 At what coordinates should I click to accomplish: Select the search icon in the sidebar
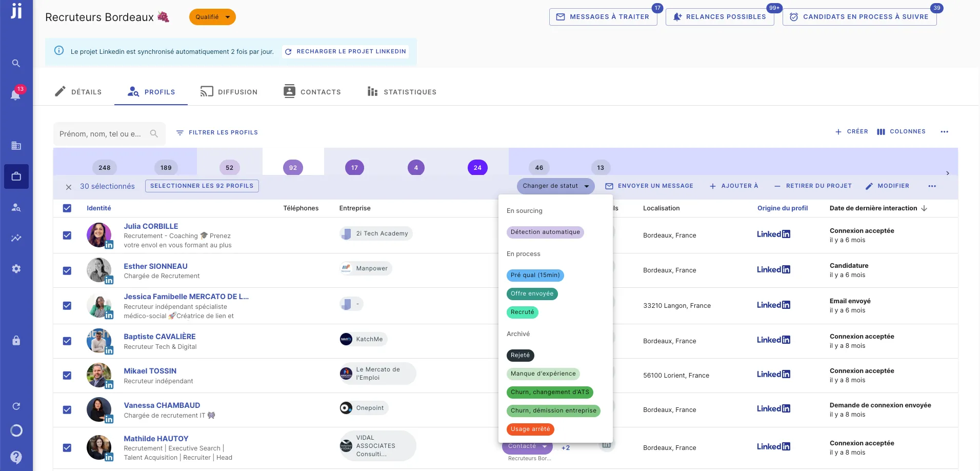coord(16,63)
